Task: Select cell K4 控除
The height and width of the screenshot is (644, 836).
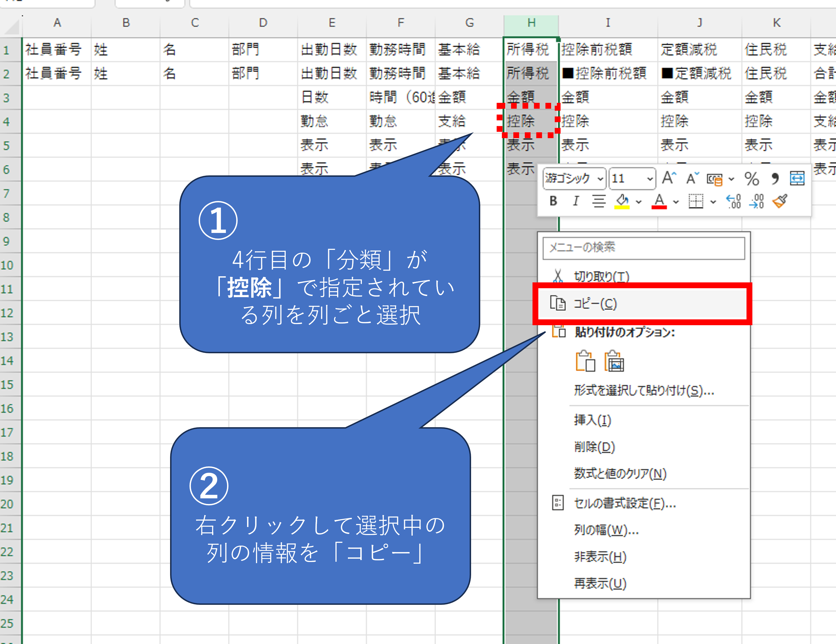Action: tap(776, 121)
